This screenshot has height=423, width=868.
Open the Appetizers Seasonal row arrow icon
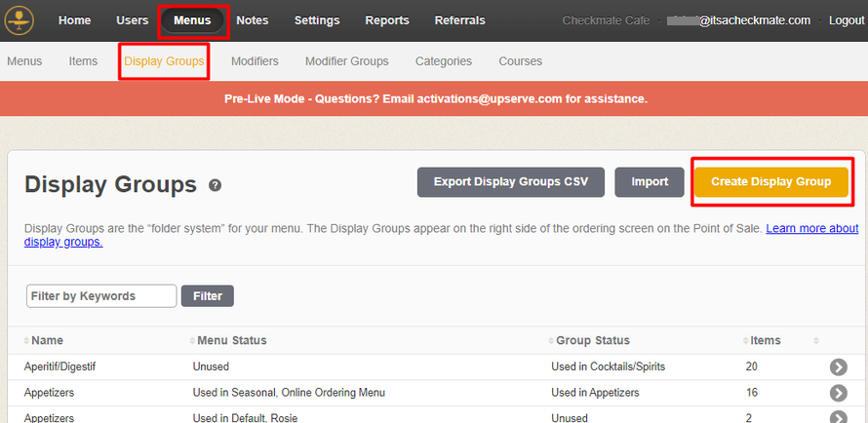[x=838, y=393]
